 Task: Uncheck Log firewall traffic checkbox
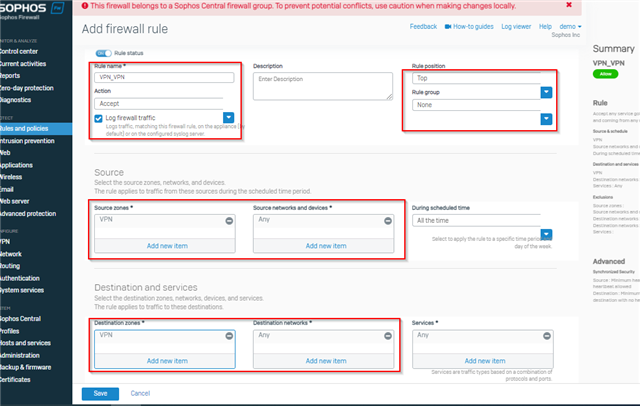[x=98, y=118]
